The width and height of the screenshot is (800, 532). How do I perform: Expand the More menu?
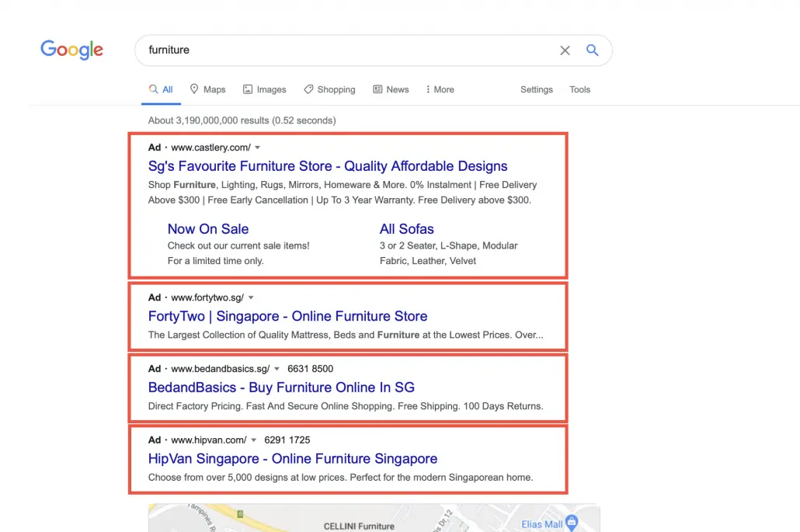pyautogui.click(x=440, y=90)
